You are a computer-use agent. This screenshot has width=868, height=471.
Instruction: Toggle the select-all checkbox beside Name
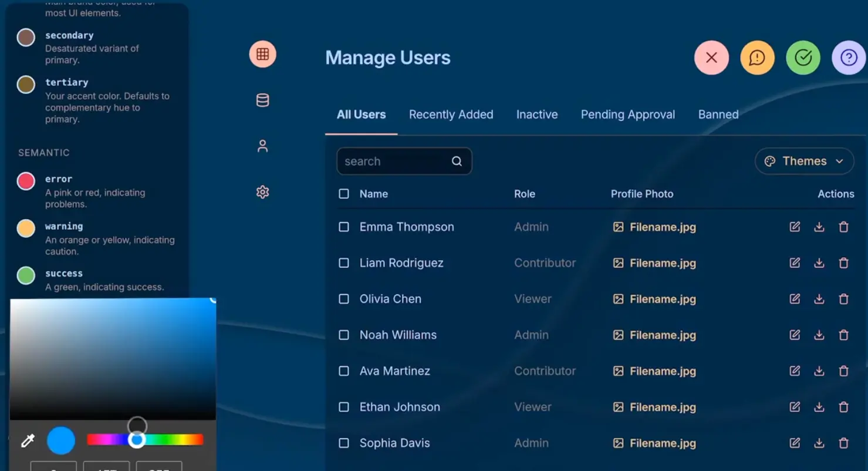[344, 194]
